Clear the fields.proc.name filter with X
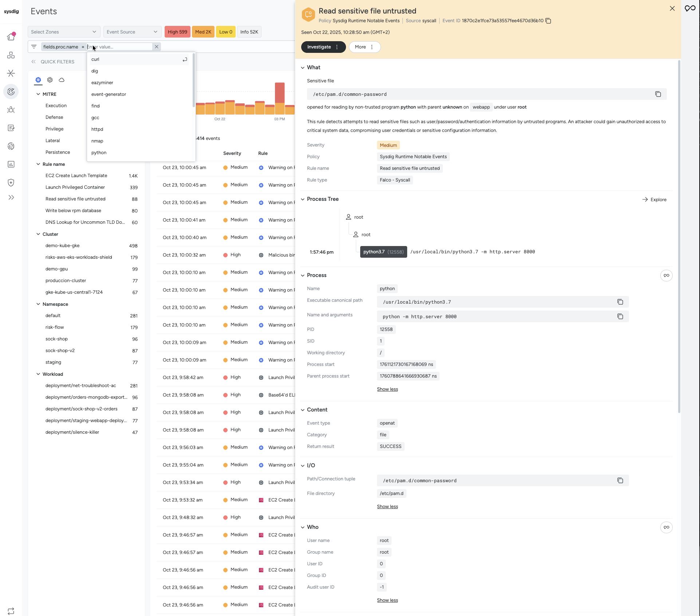Image resolution: width=700 pixels, height=616 pixels. point(157,47)
